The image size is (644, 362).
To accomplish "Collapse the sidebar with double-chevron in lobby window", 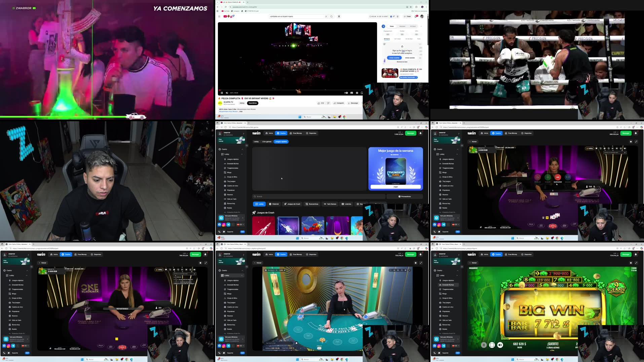I will [247, 145].
